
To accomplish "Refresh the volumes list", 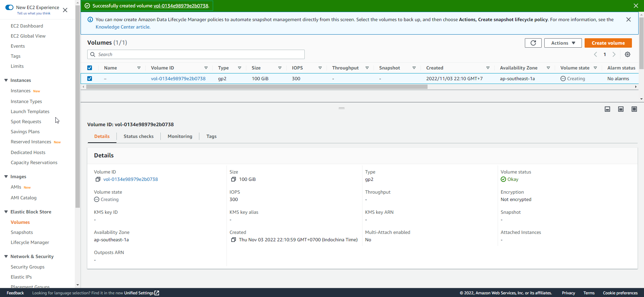I will pos(533,43).
